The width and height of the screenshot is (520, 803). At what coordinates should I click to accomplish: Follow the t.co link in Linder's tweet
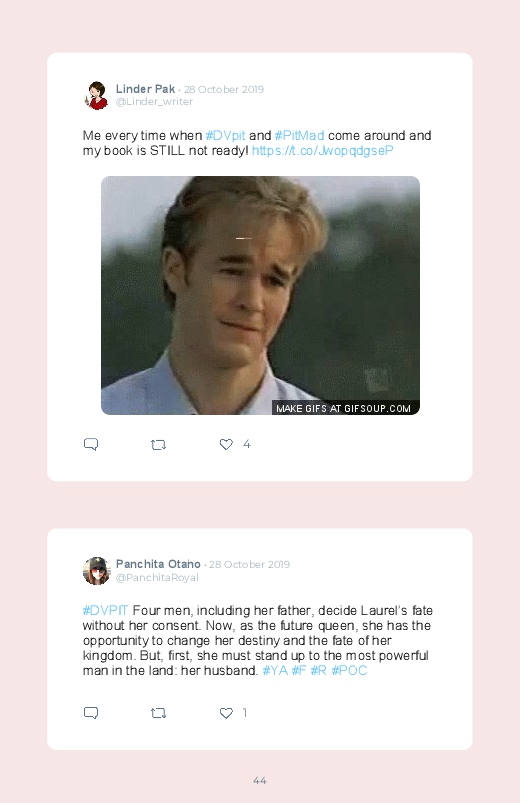tap(322, 151)
